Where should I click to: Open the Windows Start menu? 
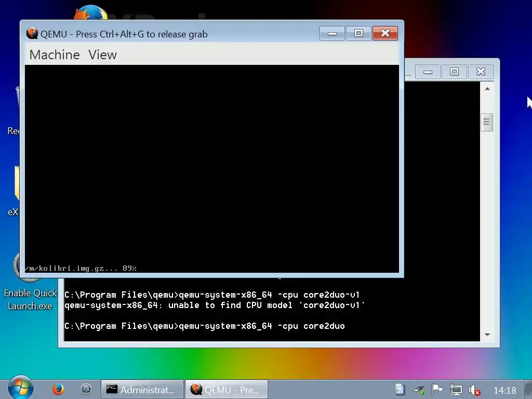(20, 388)
